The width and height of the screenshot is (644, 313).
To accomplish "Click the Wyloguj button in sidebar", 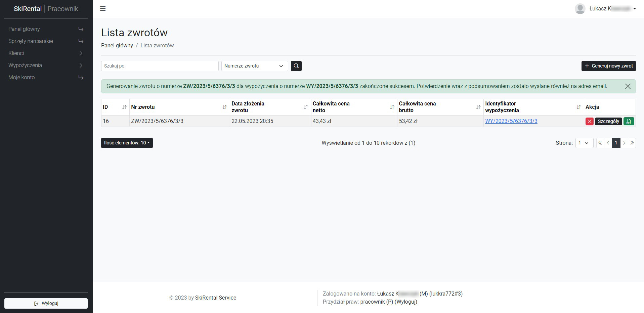I will pos(46,303).
